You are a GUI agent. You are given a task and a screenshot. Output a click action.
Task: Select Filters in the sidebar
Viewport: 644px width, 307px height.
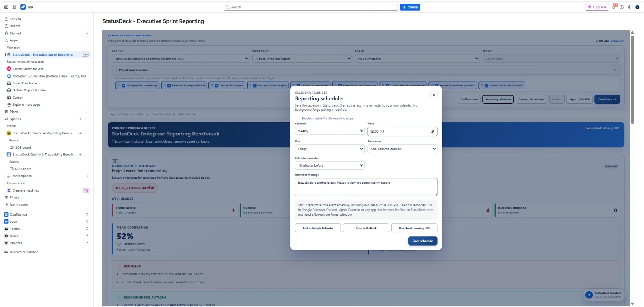(14, 197)
